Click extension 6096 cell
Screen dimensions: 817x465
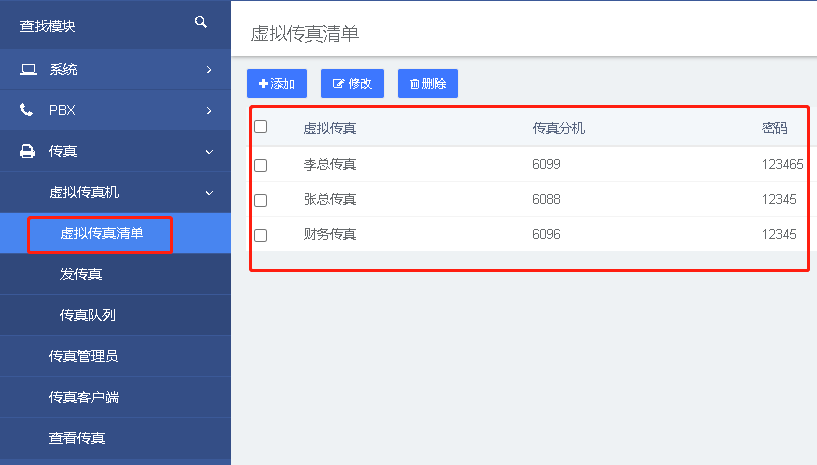546,235
